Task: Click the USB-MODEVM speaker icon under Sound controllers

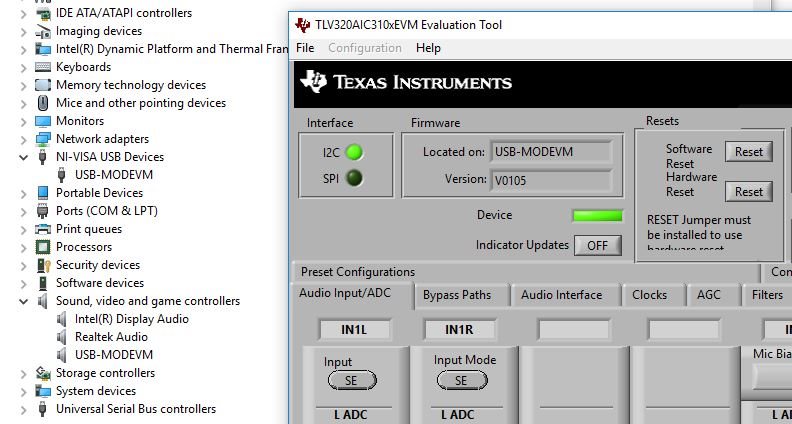Action: tap(62, 355)
